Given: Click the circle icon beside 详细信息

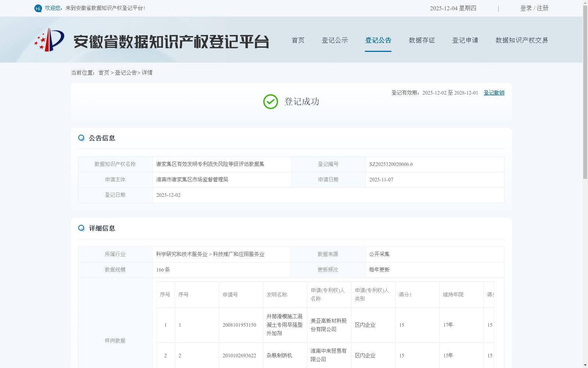Looking at the screenshot, I should pos(82,228).
